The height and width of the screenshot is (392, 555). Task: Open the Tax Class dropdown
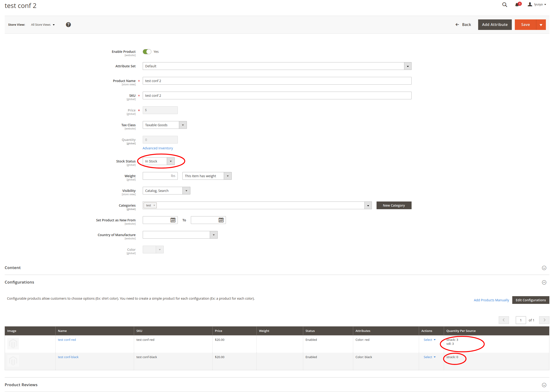pyautogui.click(x=183, y=125)
